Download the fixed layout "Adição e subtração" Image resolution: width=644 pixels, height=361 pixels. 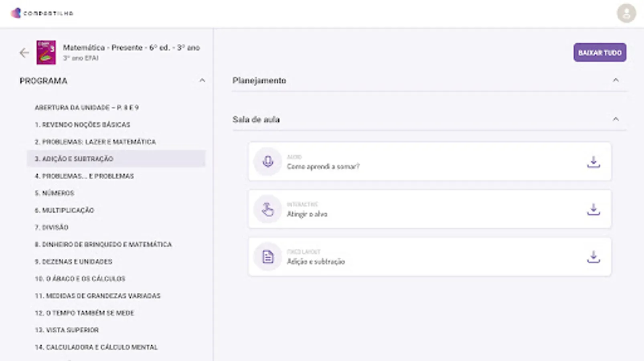click(593, 257)
